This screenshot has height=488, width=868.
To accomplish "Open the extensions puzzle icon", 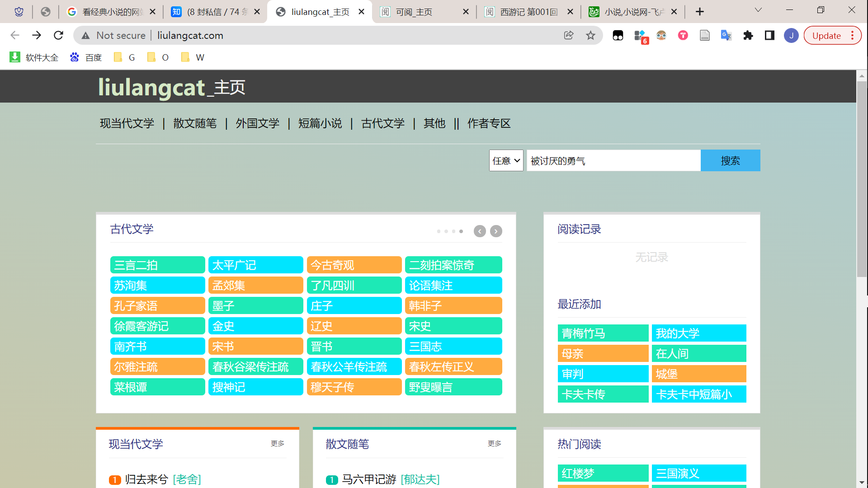I will pos(748,35).
